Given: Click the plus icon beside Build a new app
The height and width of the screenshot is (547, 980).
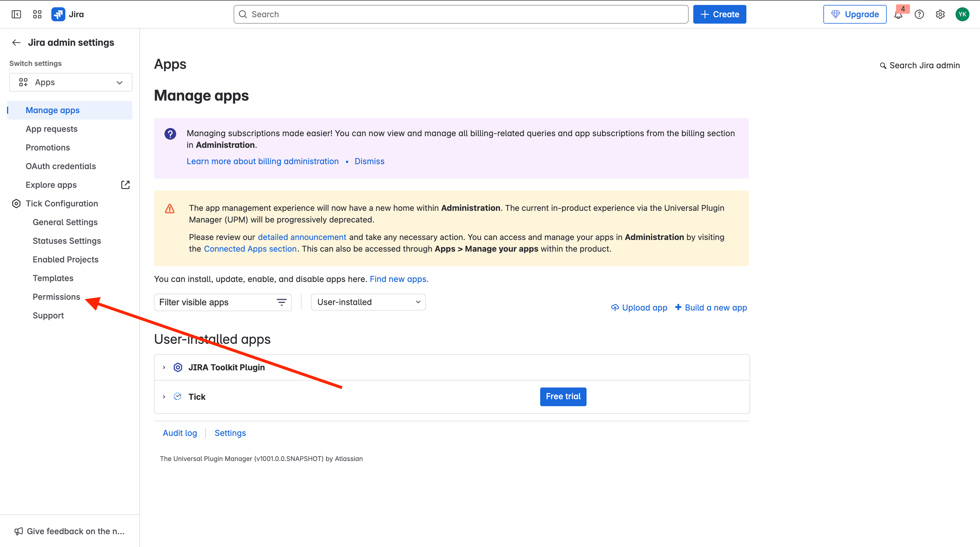Looking at the screenshot, I should tap(678, 307).
